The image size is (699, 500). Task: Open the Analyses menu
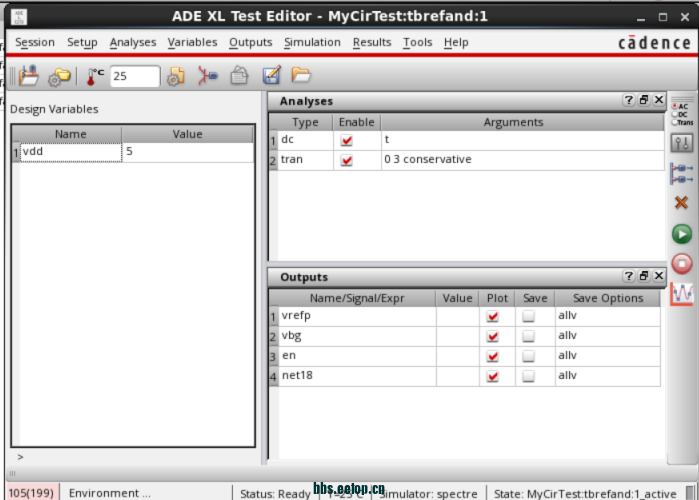tap(133, 42)
